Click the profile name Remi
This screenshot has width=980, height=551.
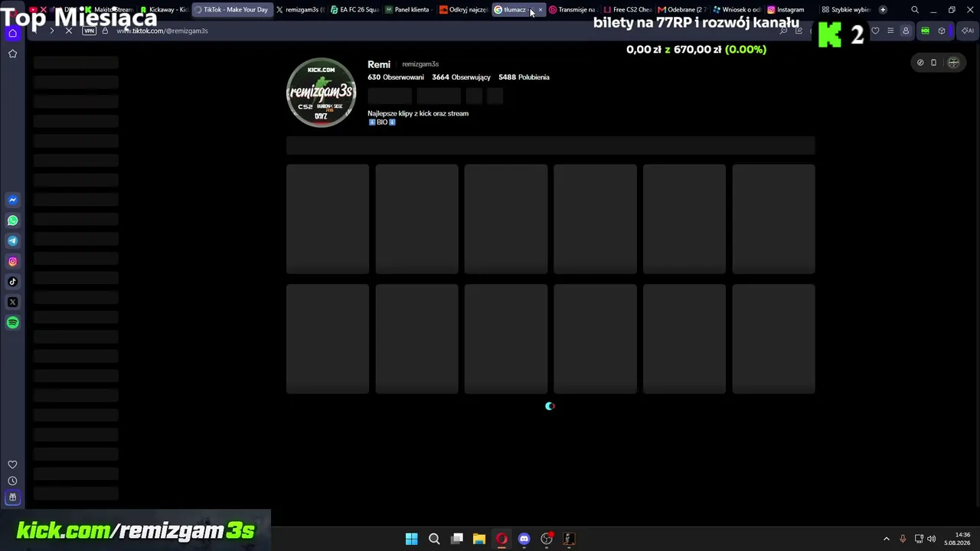coord(379,64)
